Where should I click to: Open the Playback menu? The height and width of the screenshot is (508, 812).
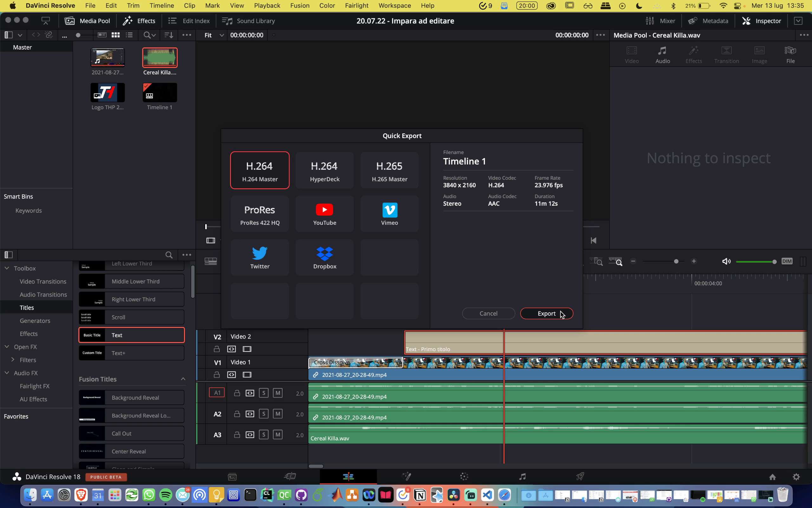[267, 6]
